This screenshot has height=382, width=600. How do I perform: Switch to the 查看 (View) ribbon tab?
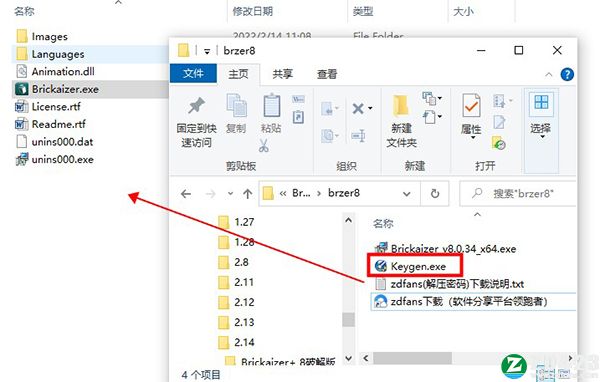coord(327,74)
